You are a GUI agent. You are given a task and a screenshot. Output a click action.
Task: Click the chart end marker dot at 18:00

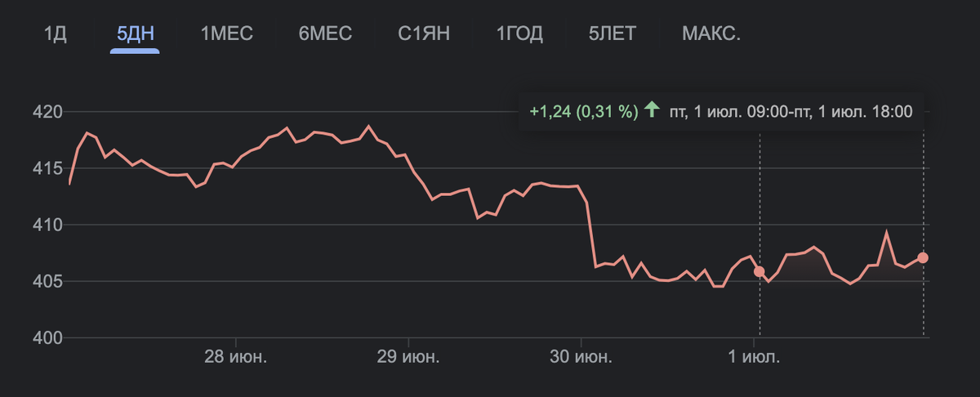pyautogui.click(x=923, y=257)
